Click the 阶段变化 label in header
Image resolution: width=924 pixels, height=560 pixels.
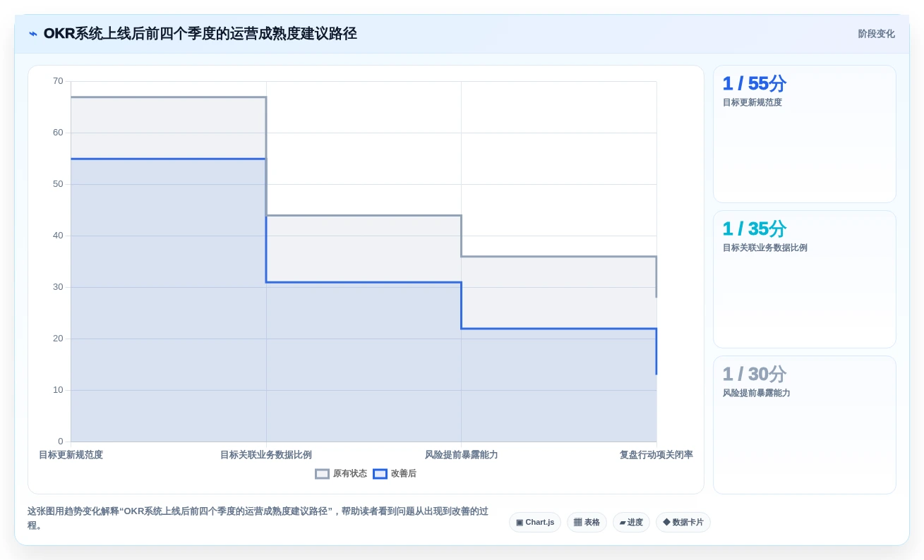click(x=876, y=34)
